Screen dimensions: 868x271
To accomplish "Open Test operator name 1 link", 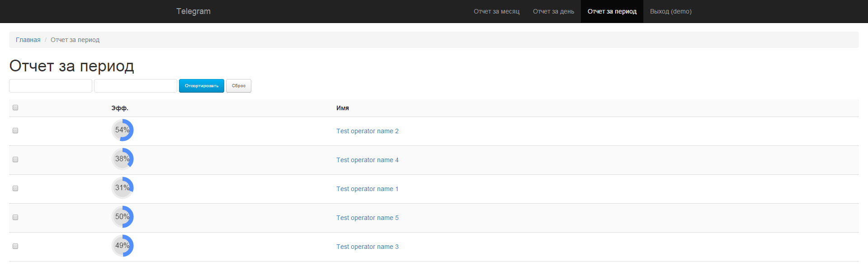I will (x=368, y=189).
